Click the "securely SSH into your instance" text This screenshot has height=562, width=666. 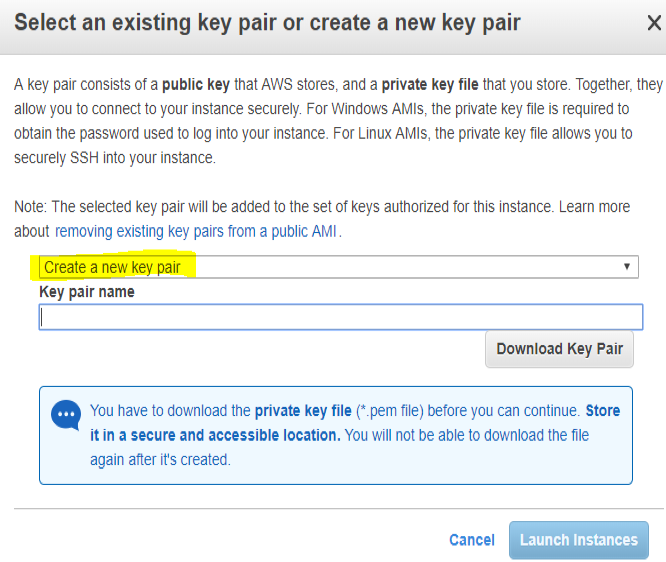(114, 157)
